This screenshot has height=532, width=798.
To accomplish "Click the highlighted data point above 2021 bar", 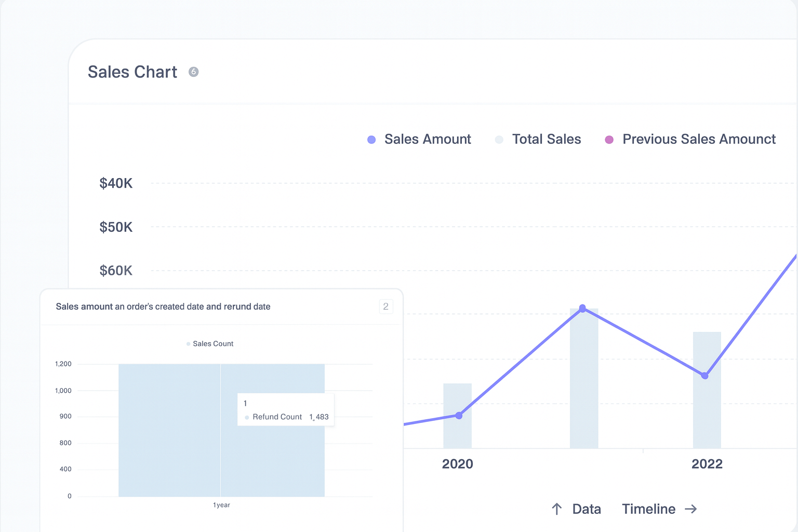I will [582, 308].
